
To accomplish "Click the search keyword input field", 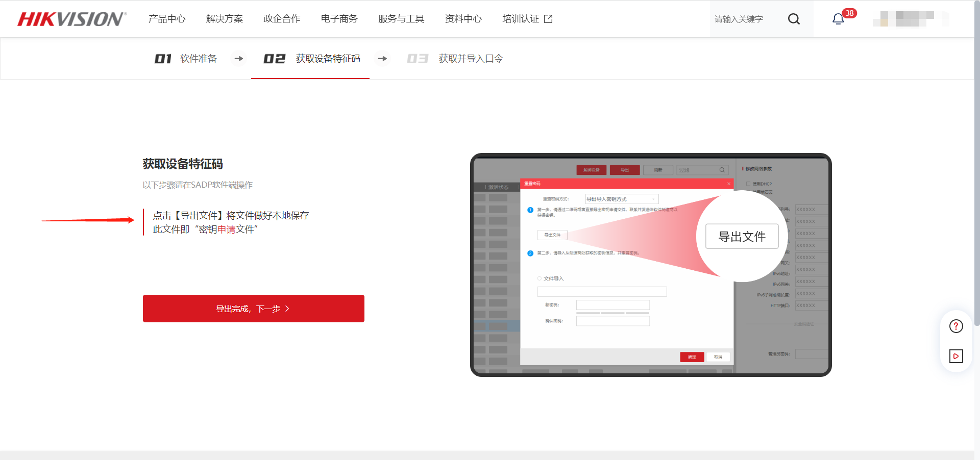I will coord(745,19).
